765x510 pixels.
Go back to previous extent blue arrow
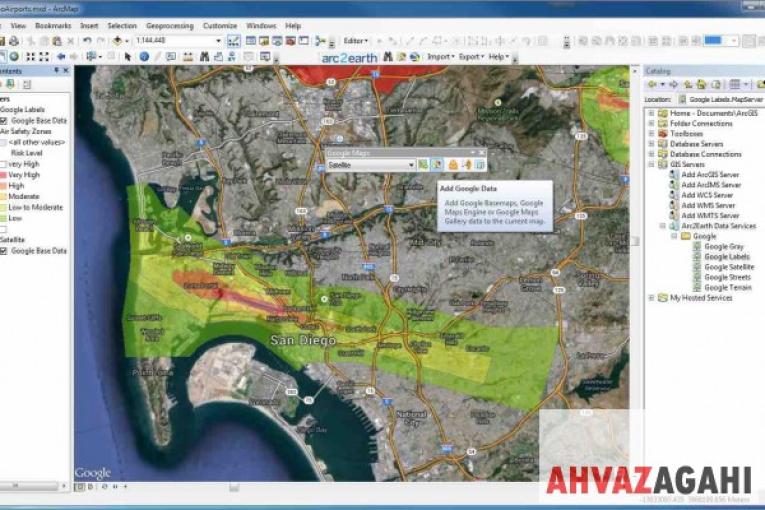[x=61, y=57]
